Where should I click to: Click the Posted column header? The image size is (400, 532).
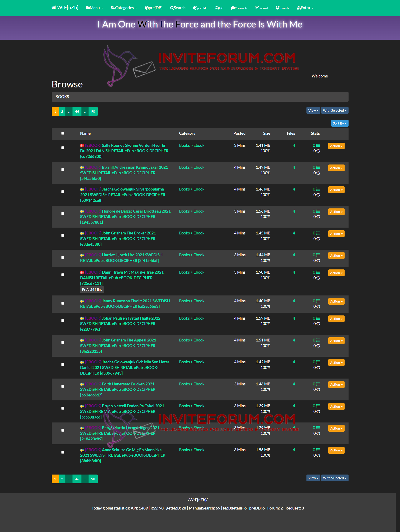pyautogui.click(x=239, y=133)
